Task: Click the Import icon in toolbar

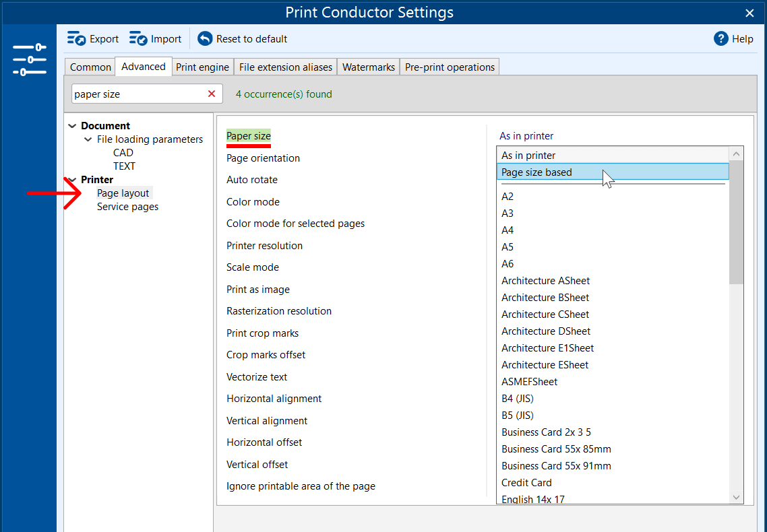Action: (x=138, y=39)
